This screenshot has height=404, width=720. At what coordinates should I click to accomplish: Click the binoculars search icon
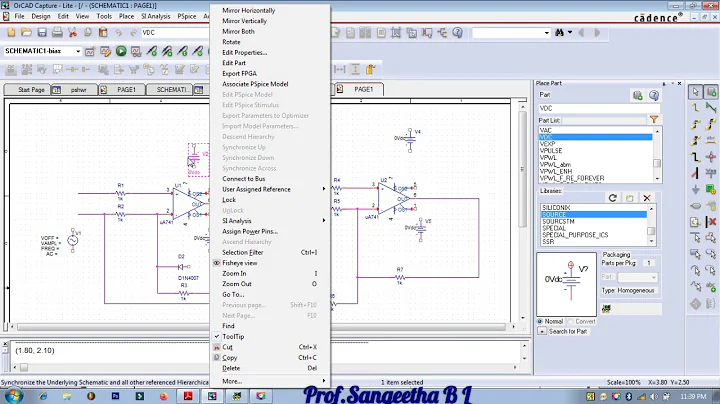(559, 33)
